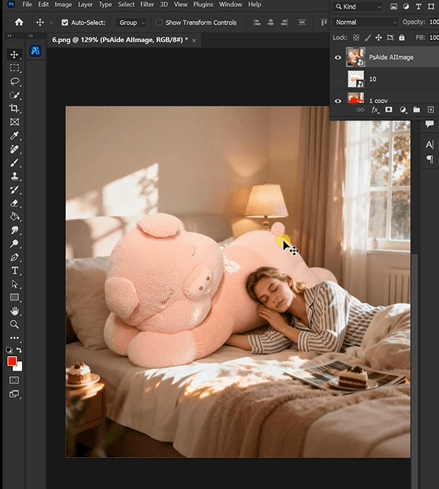This screenshot has height=489, width=439.
Task: Click the Home button
Action: click(19, 22)
